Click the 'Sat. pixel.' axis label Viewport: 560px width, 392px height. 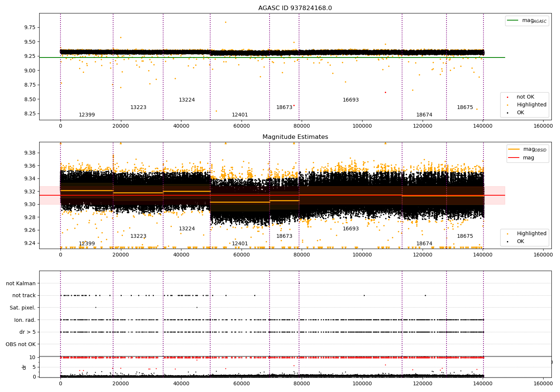pos(23,308)
